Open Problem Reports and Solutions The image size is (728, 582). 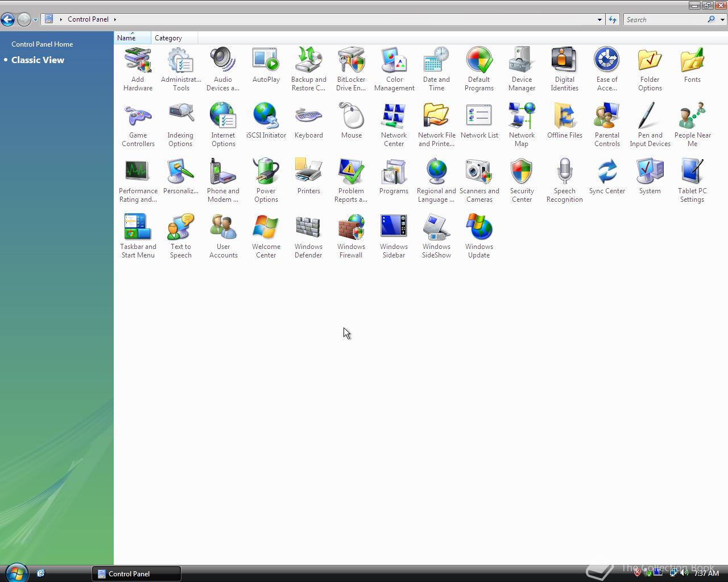[351, 181]
